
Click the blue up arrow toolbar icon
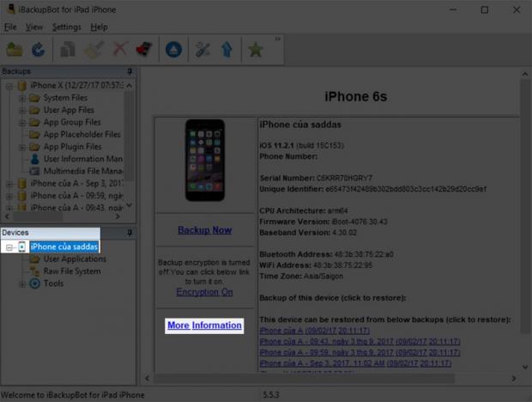coord(227,50)
